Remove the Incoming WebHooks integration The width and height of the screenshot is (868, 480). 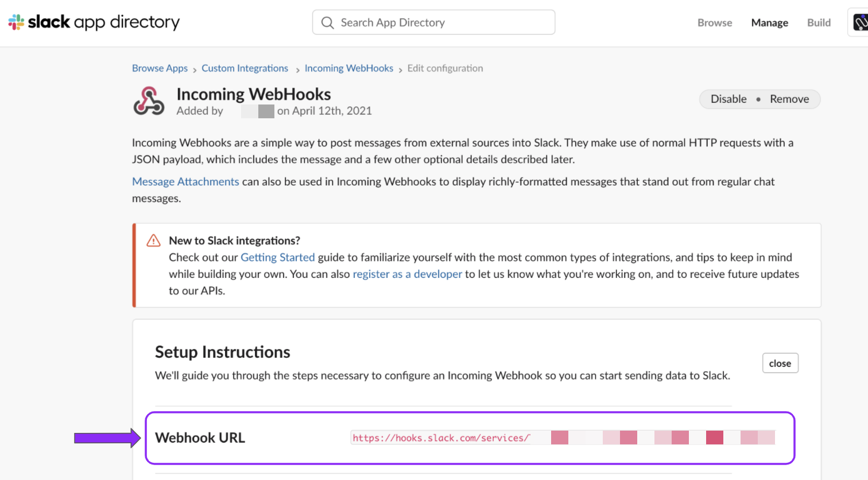789,99
